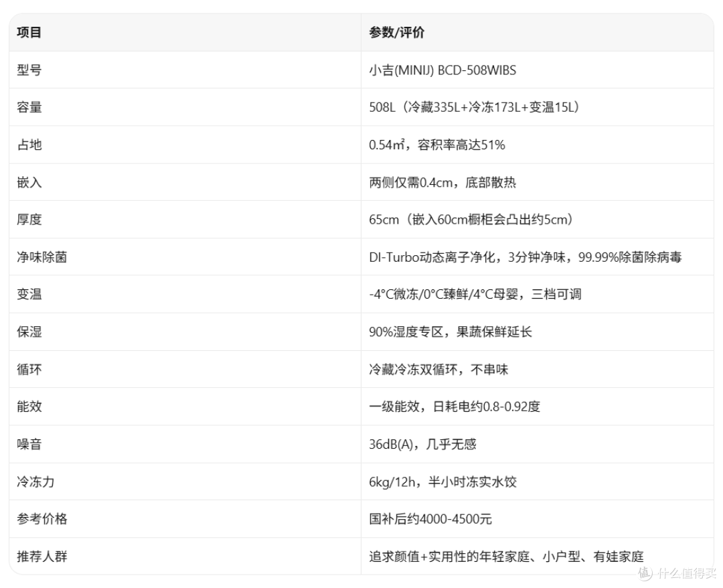The width and height of the screenshot is (723, 588).
Task: Click the 保湿 row label
Action: [x=29, y=332]
